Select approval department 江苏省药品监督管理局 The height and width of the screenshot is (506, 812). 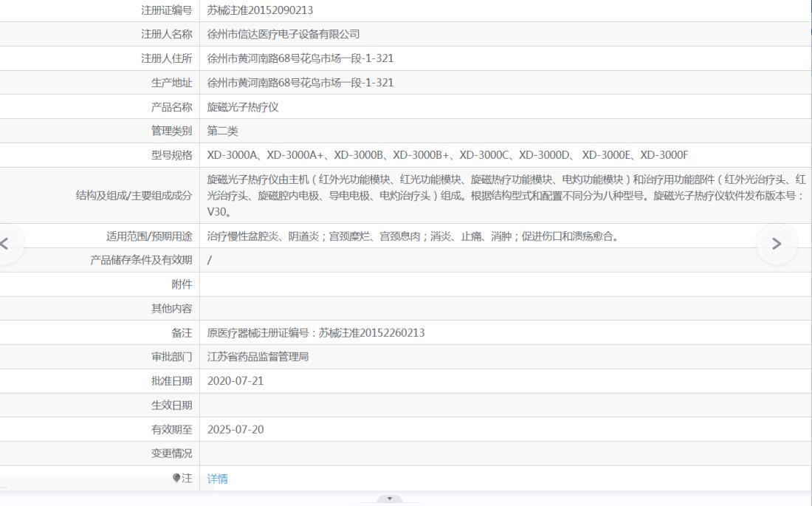[258, 357]
